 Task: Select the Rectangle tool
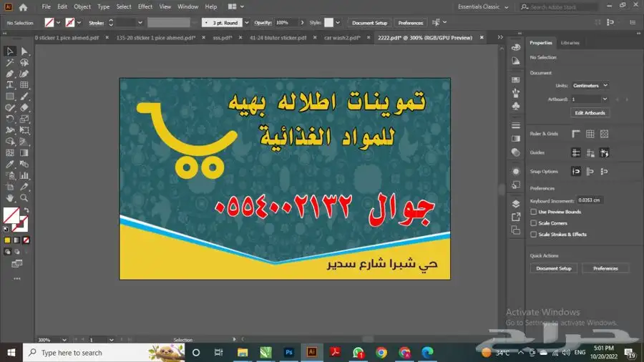10,97
